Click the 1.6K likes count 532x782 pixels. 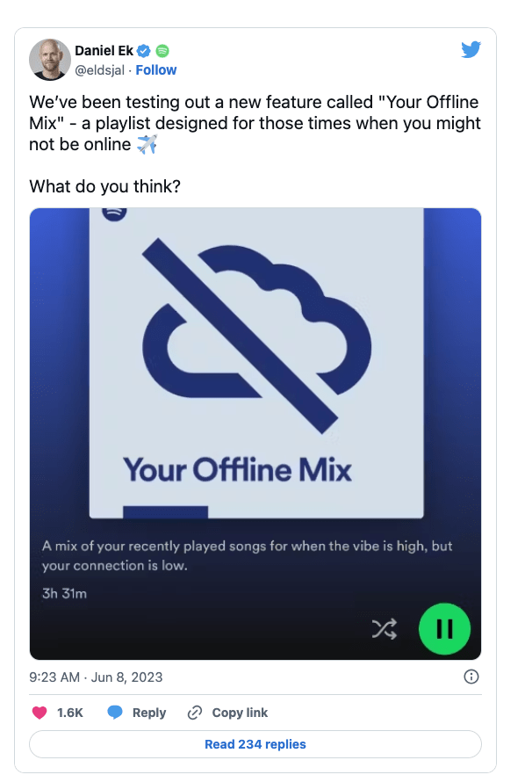[x=69, y=713]
